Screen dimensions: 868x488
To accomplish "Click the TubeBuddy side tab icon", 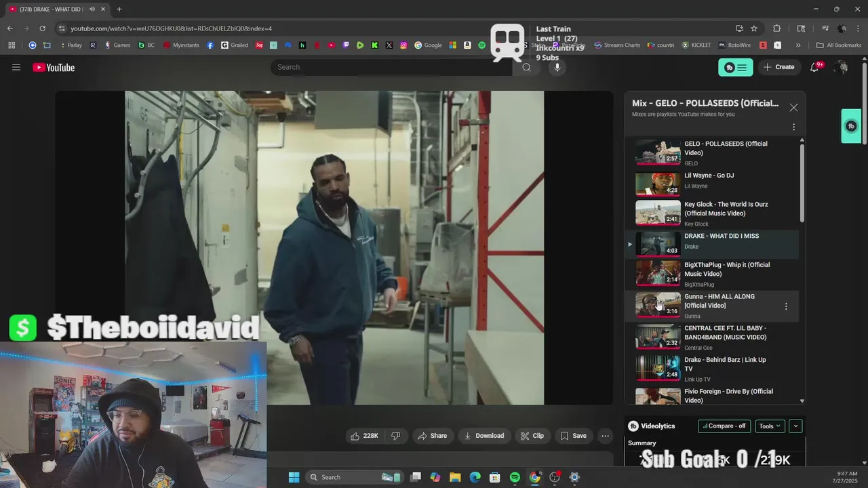I will (851, 126).
